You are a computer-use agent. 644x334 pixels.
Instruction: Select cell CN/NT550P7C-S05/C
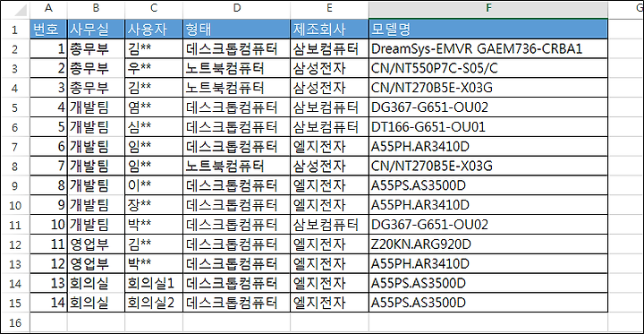pyautogui.click(x=488, y=68)
